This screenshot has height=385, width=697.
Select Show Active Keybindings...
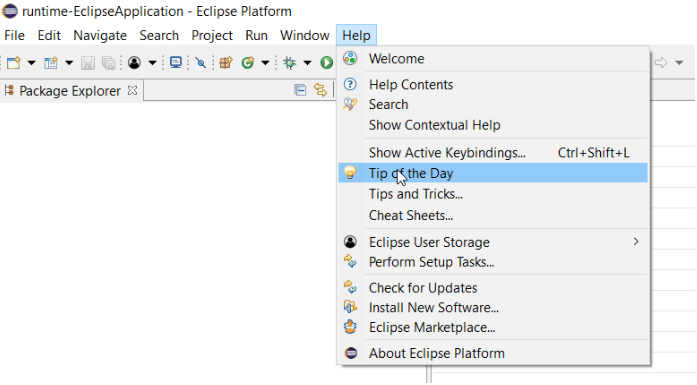click(493, 153)
